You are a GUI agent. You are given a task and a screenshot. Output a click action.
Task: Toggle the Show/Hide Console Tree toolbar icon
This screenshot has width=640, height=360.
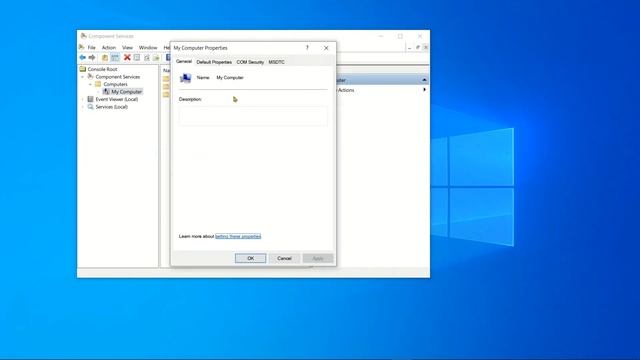(x=115, y=58)
